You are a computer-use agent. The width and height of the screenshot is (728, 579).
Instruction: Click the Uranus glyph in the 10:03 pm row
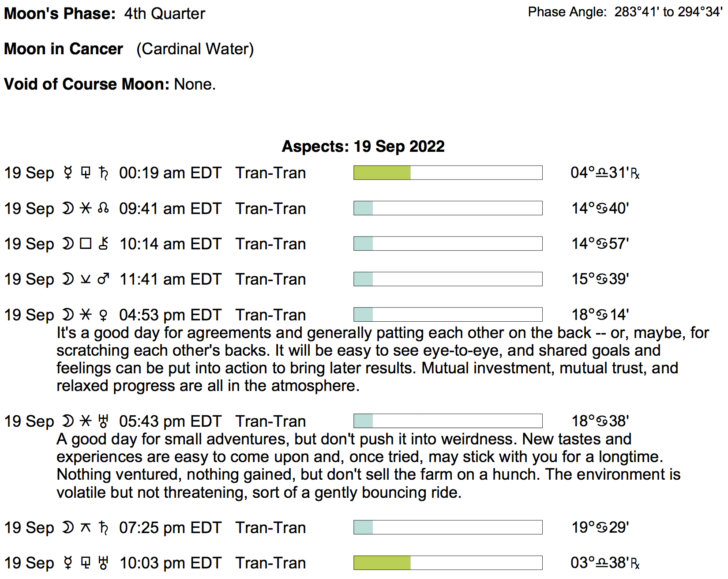[104, 563]
